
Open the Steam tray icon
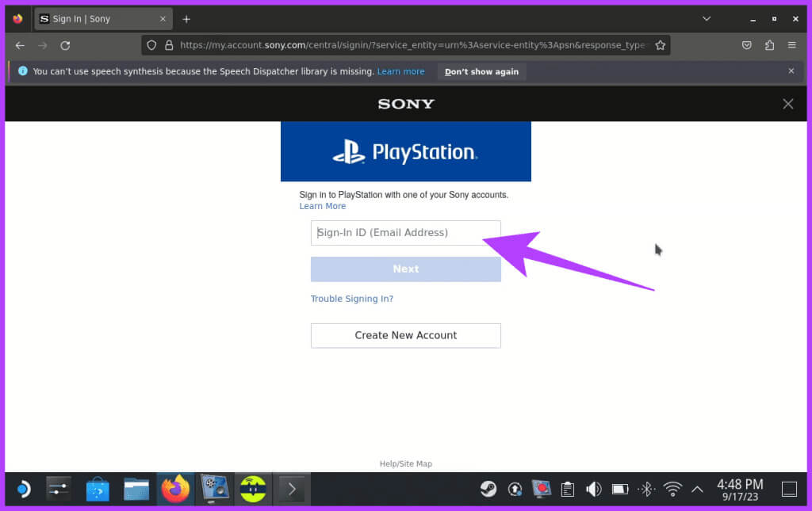488,489
